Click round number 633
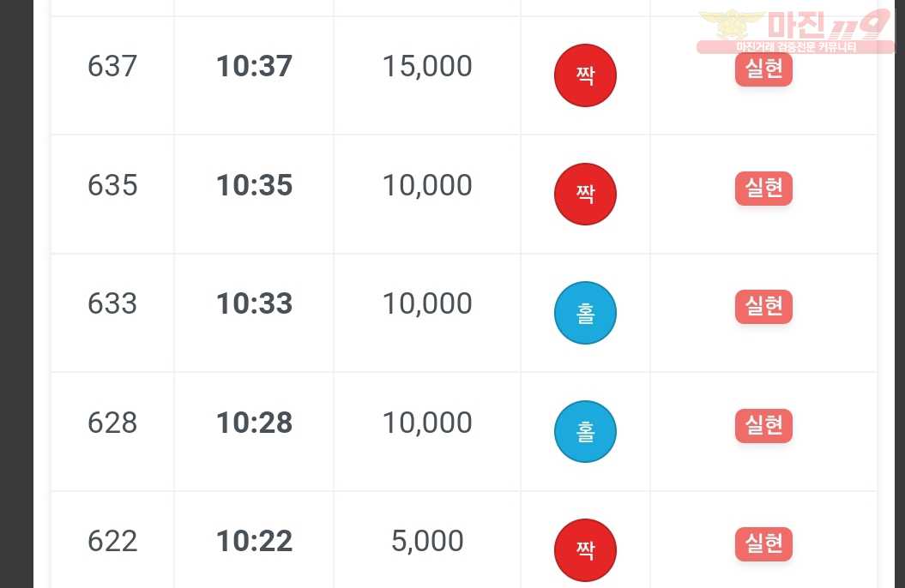 coord(112,303)
